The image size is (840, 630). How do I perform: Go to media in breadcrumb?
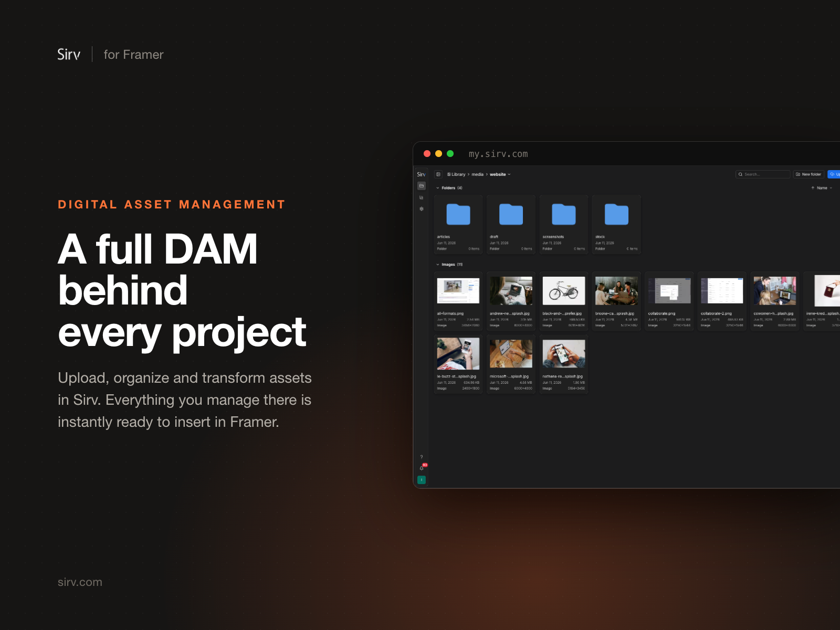tap(477, 174)
